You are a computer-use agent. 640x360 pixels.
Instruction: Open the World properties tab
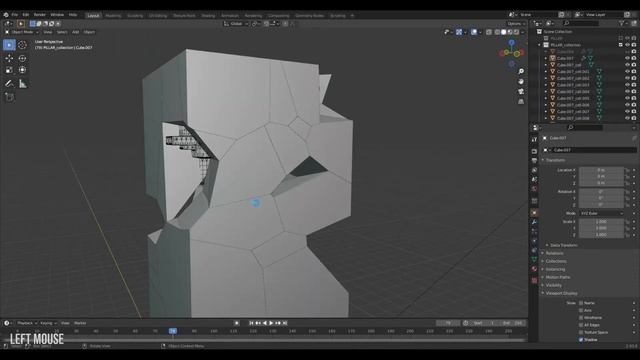pos(534,189)
